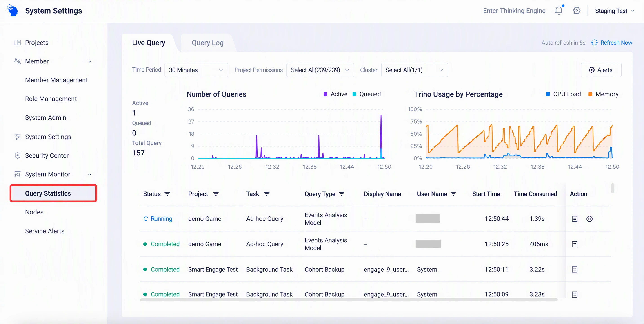Image resolution: width=644 pixels, height=324 pixels.
Task: Open Role Management page
Action: (x=51, y=99)
